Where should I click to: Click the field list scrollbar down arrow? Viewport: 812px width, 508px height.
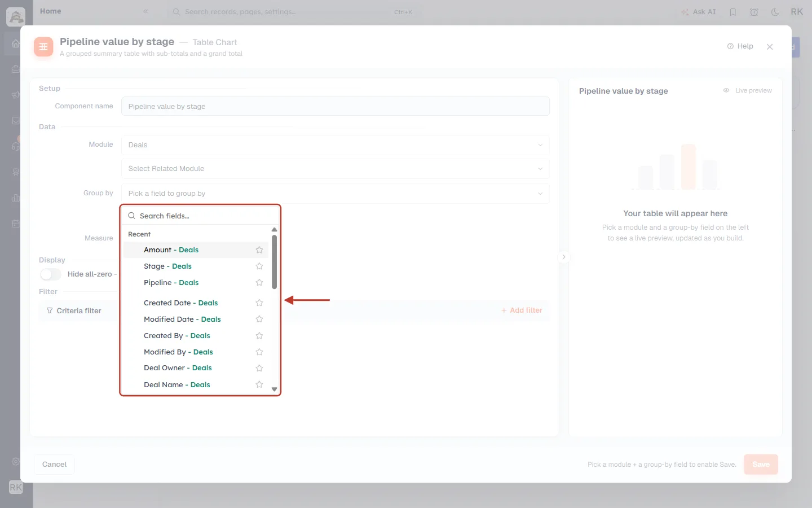(275, 389)
